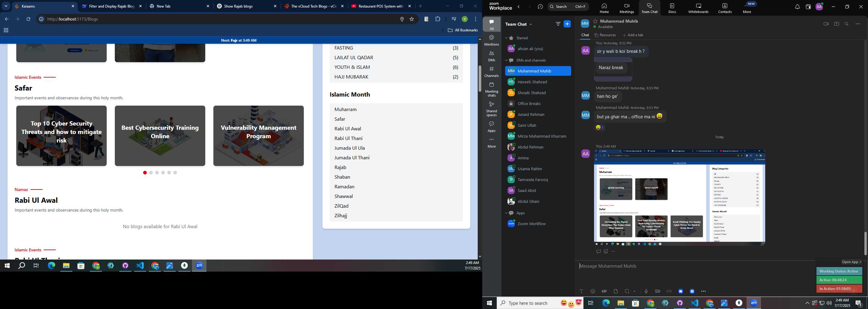Click audio message microphone icon
The height and width of the screenshot is (309, 868).
(646, 291)
